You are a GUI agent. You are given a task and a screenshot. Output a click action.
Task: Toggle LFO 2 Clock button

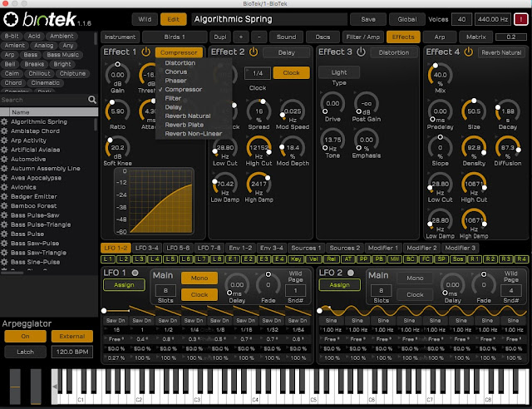point(415,294)
